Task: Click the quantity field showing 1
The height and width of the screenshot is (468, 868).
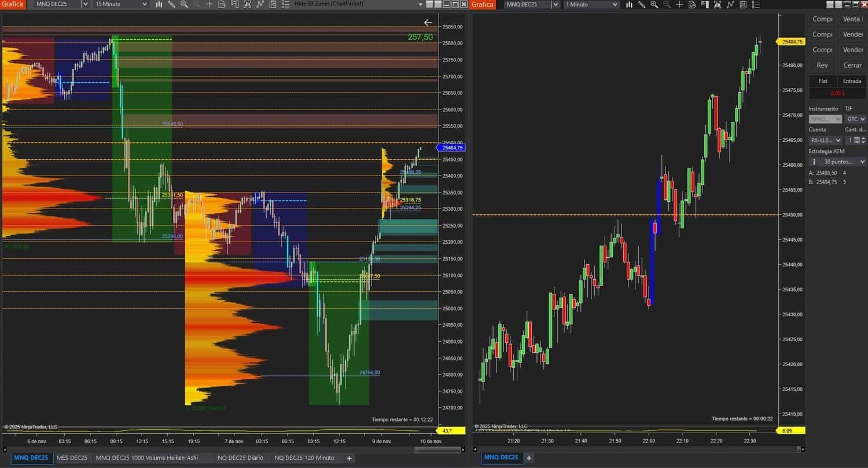Action: [x=849, y=140]
